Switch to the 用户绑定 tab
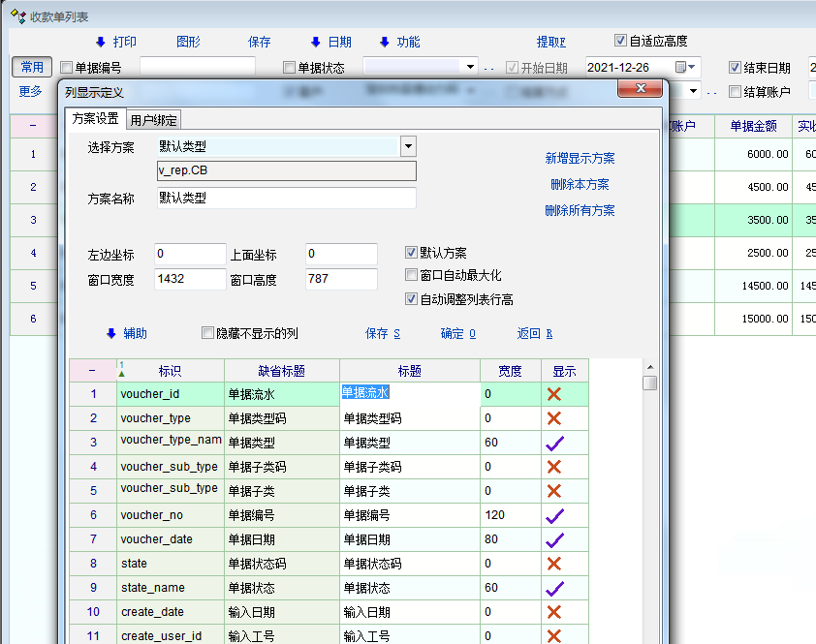Screen dimensions: 816x644 (x=153, y=120)
